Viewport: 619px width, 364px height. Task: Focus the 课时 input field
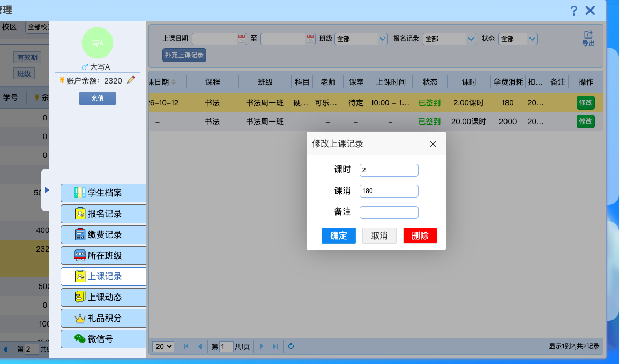coord(389,170)
